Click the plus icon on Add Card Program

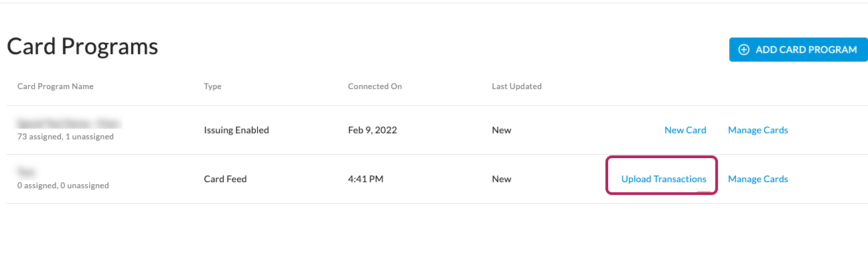(743, 50)
